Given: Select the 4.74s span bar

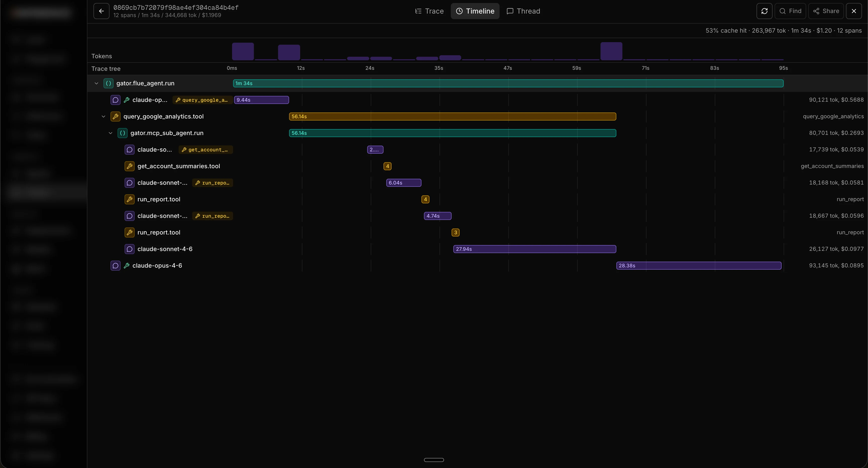Looking at the screenshot, I should (x=437, y=216).
